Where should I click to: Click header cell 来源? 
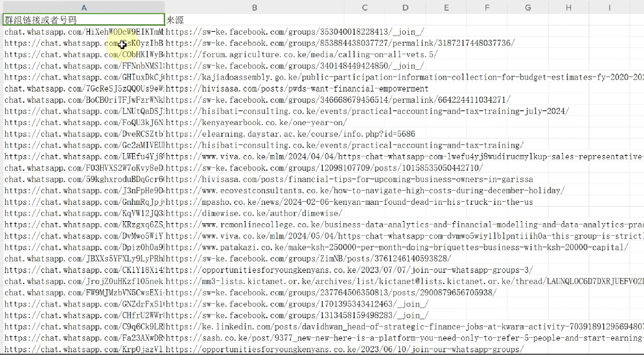tap(254, 20)
